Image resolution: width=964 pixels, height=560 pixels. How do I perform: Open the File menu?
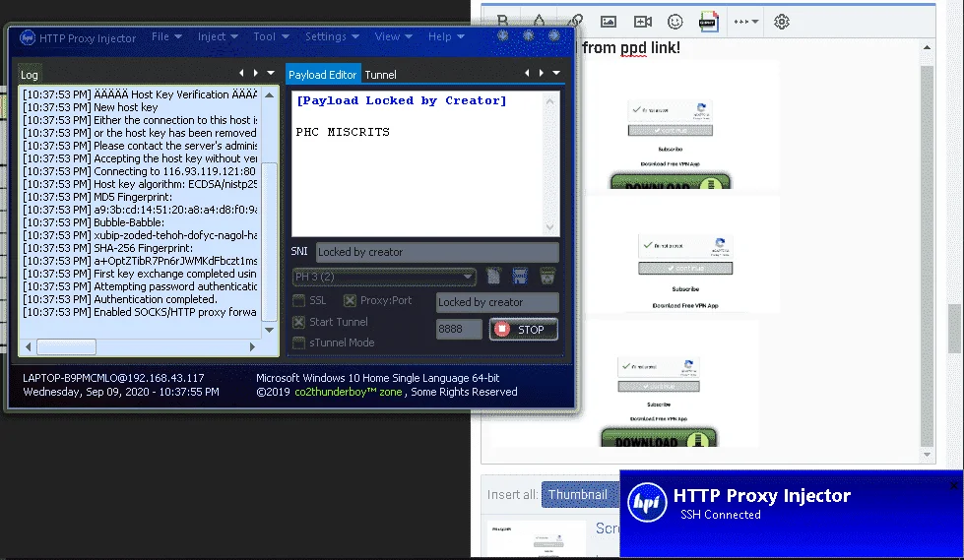click(166, 36)
